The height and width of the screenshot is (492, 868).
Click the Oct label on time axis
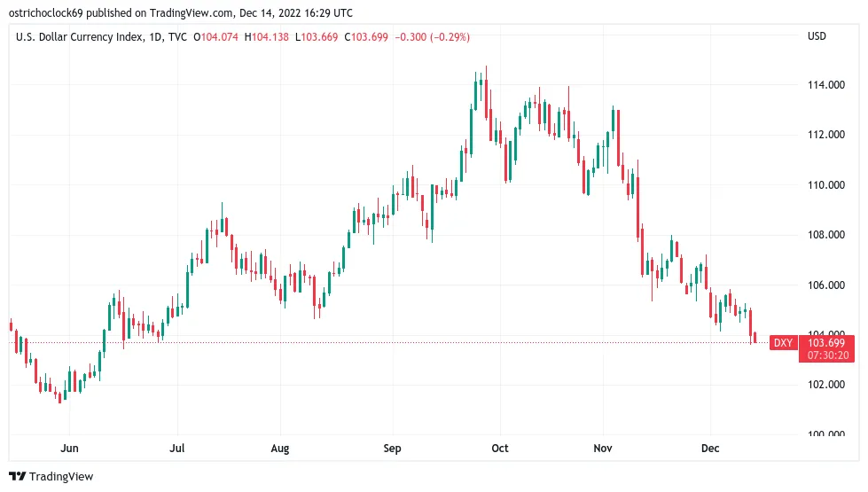click(500, 449)
